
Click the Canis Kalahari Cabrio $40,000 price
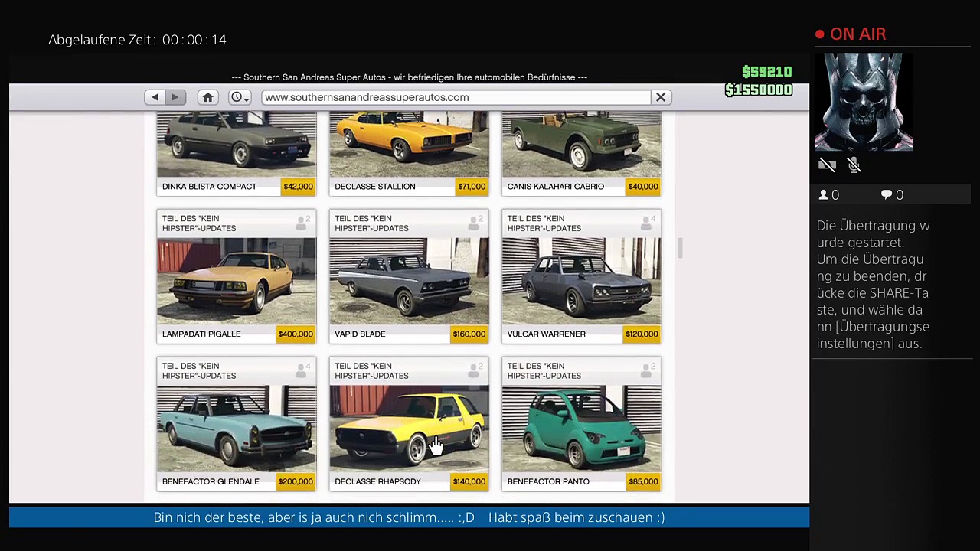(x=643, y=187)
